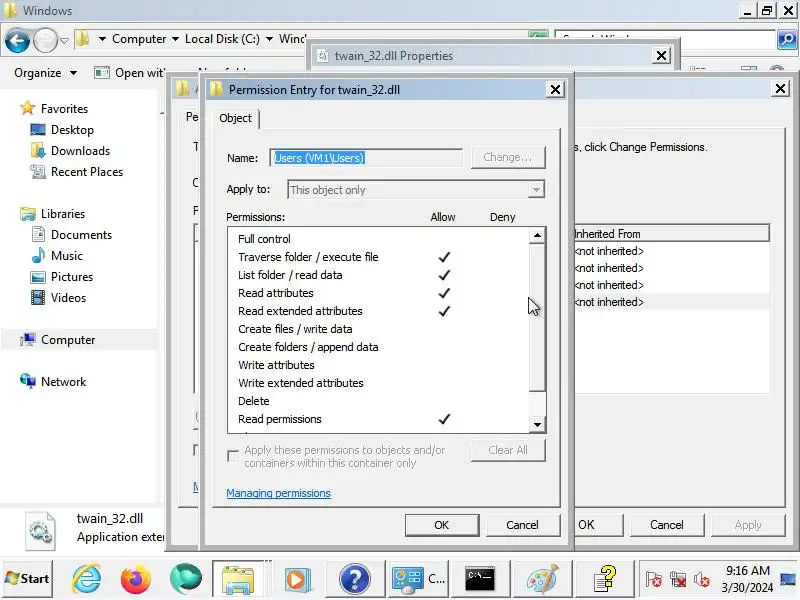The width and height of the screenshot is (800, 600).
Task: Click the Favorites star icon
Action: [27, 108]
